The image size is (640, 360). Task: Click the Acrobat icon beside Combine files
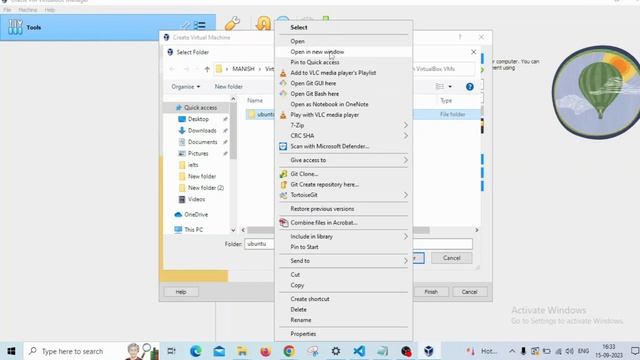pos(283,222)
